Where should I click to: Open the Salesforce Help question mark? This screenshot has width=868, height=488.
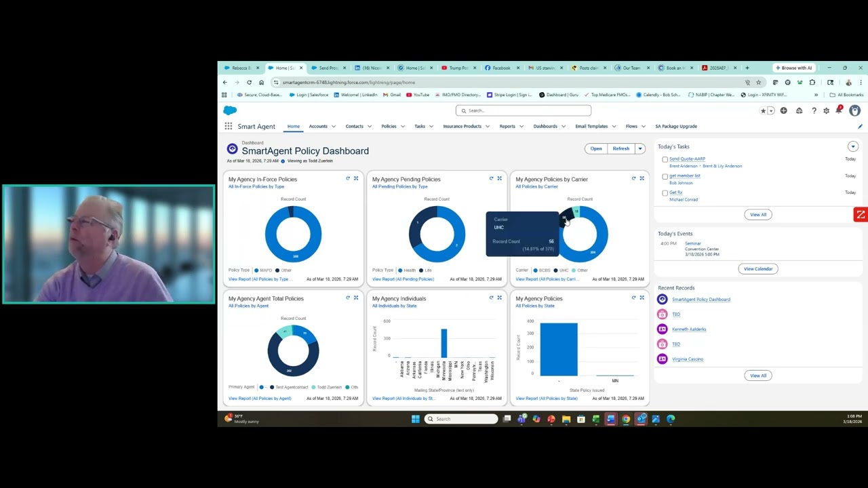(x=814, y=110)
